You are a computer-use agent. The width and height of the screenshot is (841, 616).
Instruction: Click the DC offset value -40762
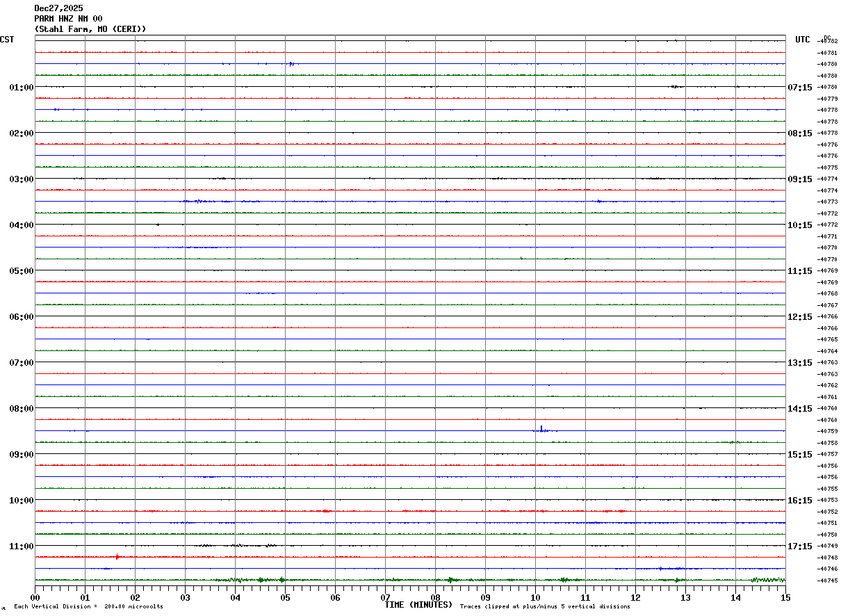point(828,385)
